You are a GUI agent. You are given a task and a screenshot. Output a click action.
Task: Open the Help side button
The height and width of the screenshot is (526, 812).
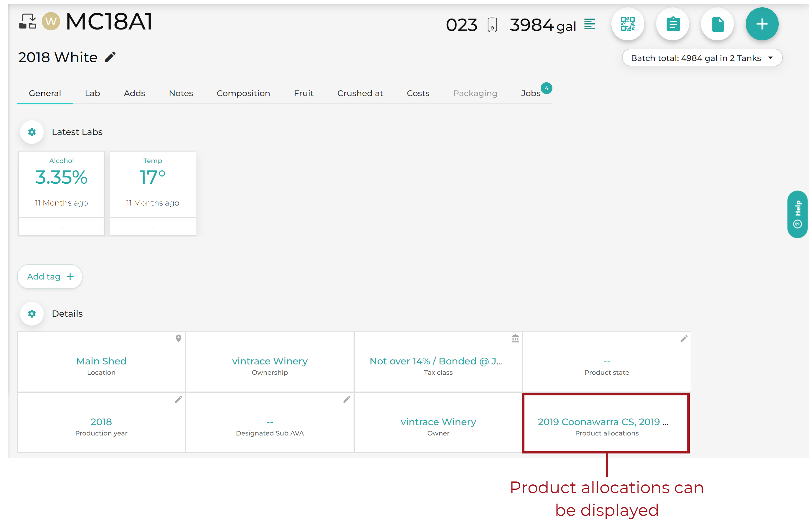pos(797,214)
